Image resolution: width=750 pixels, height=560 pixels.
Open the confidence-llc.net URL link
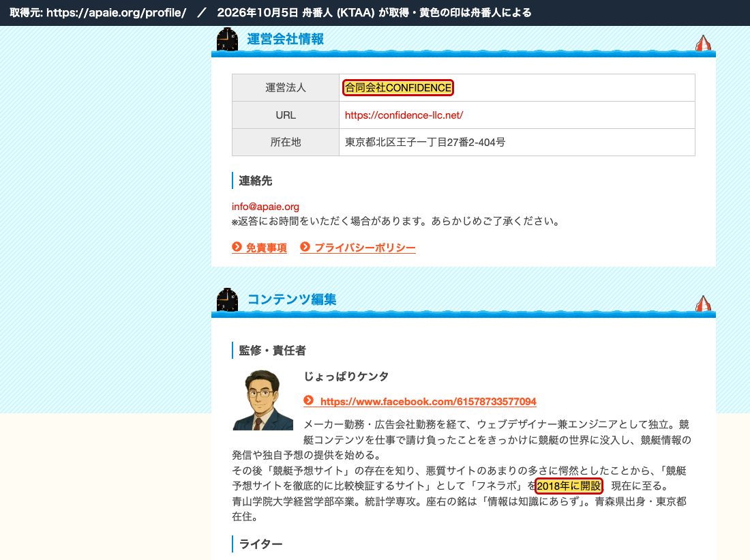[404, 115]
